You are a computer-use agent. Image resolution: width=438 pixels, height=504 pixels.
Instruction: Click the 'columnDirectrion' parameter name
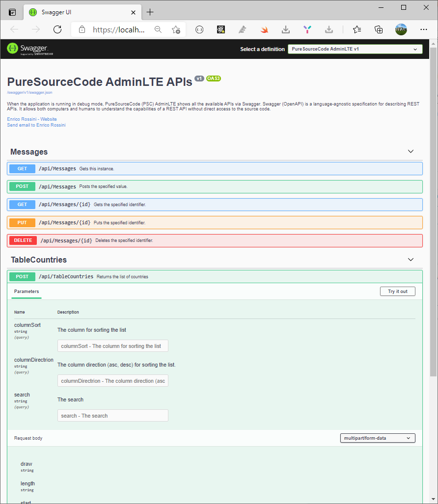tap(34, 360)
